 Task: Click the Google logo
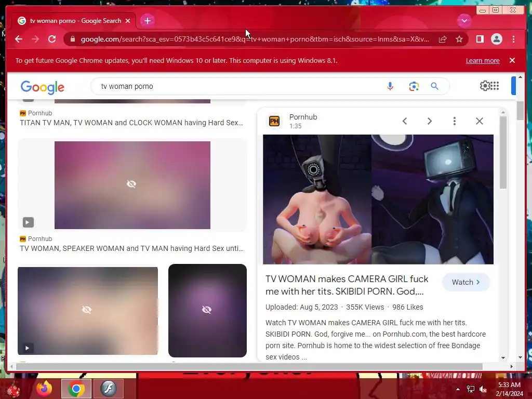click(43, 87)
